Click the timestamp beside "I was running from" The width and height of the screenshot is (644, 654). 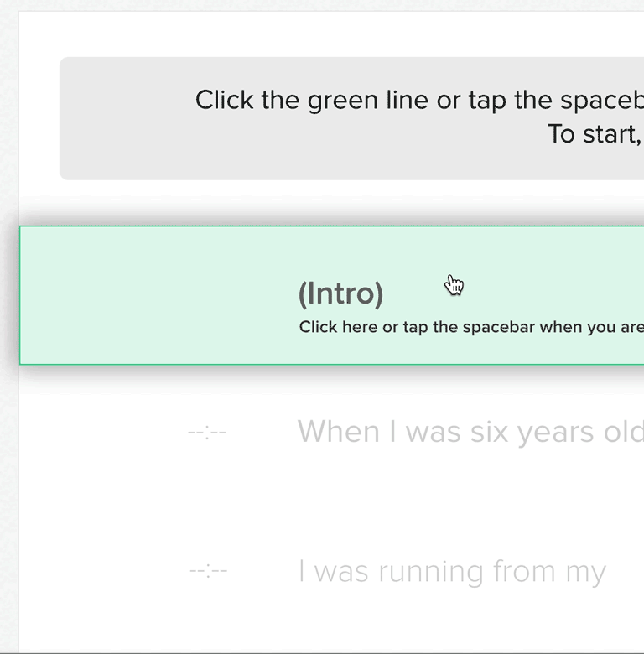pyautogui.click(x=207, y=573)
